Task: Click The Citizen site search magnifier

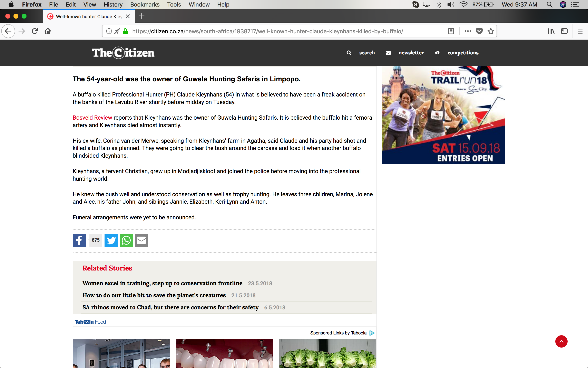Action: click(349, 53)
